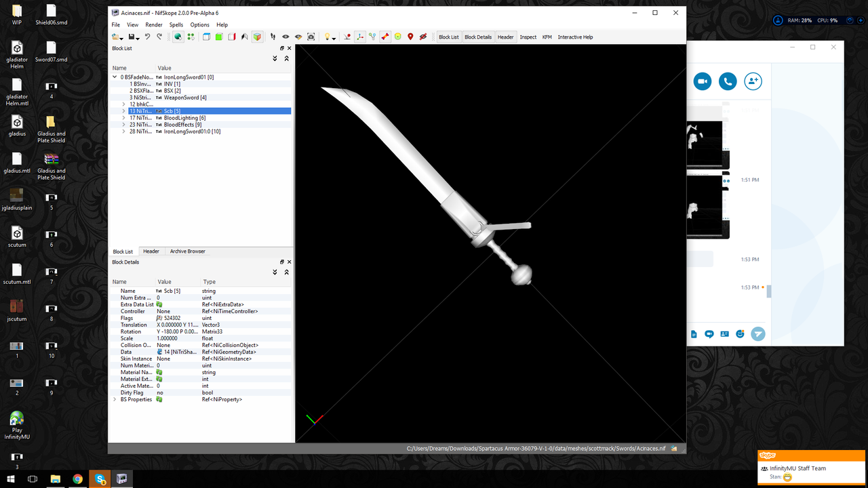Toggle the show hidden crossed-eye icon
This screenshot has height=488, width=868.
tap(422, 37)
